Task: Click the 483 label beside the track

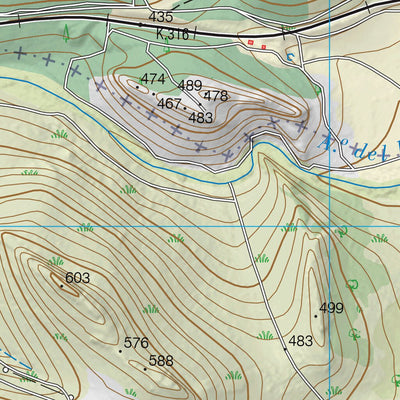Action: coord(301,341)
